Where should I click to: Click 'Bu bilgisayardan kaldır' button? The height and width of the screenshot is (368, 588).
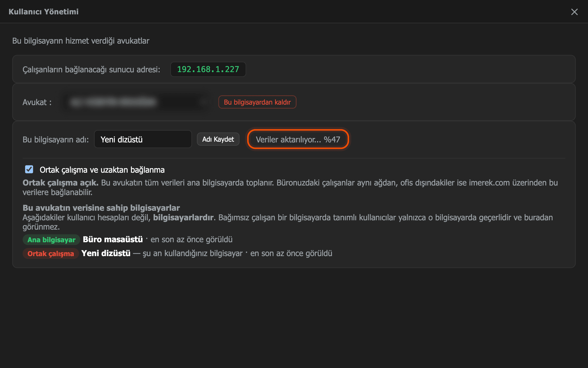coord(257,102)
